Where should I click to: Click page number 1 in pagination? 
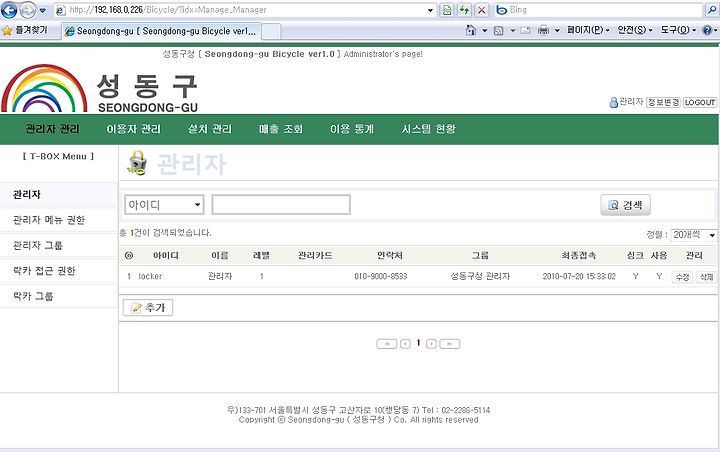418,343
